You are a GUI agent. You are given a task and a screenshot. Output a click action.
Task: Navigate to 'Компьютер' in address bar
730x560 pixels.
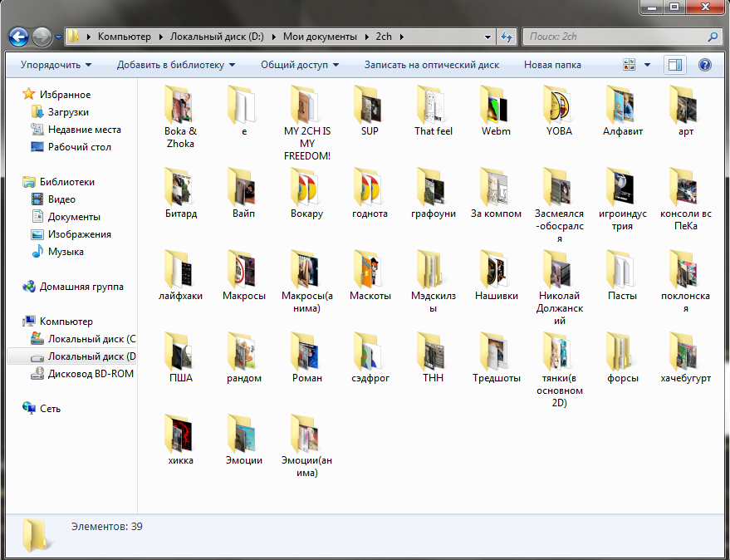coord(125,37)
